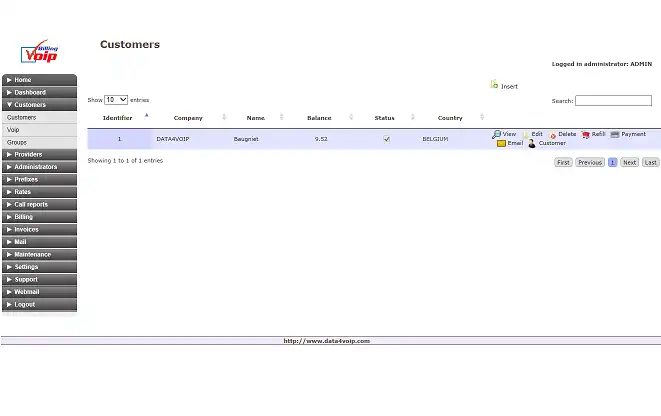The width and height of the screenshot is (661, 416).
Task: Click Logout in the sidebar
Action: [x=39, y=304]
